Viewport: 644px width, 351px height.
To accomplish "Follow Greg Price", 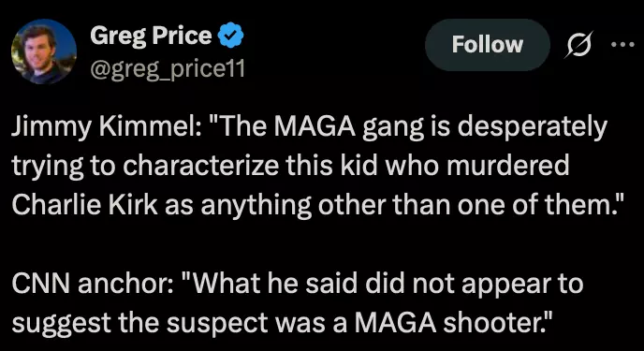I will (x=488, y=45).
